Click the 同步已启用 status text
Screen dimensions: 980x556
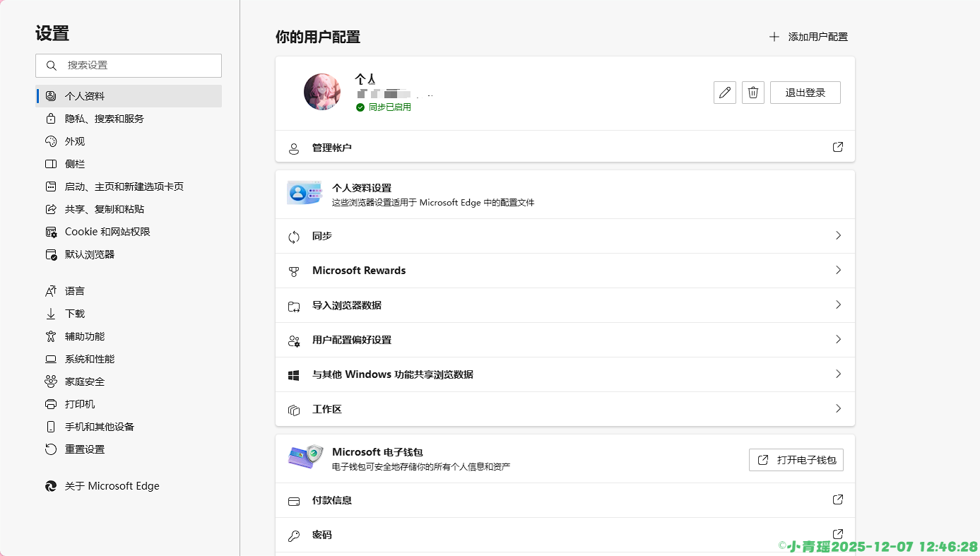point(389,107)
